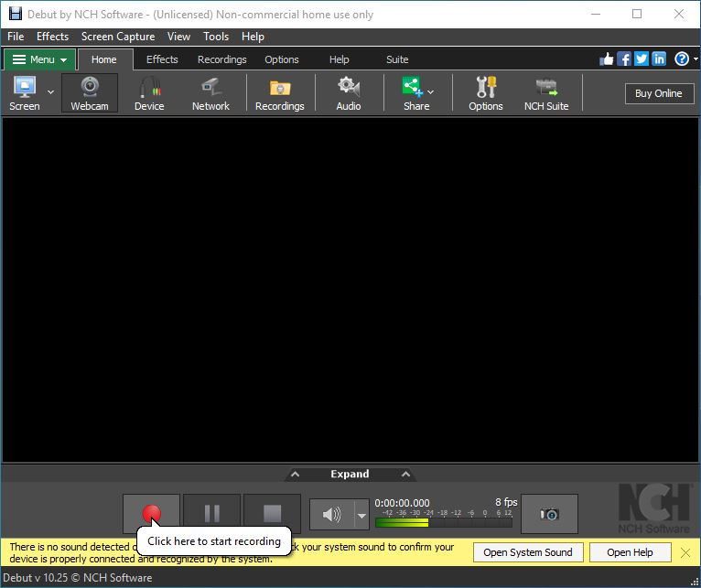This screenshot has width=701, height=588.
Task: Open the Effects menu in menu bar
Action: 53,37
